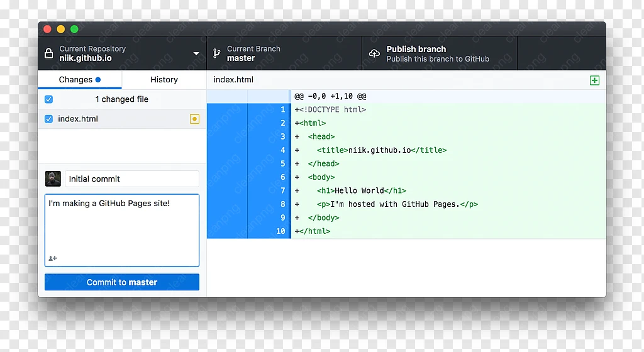644x352 pixels.
Task: Switch to the History tab
Action: 164,80
